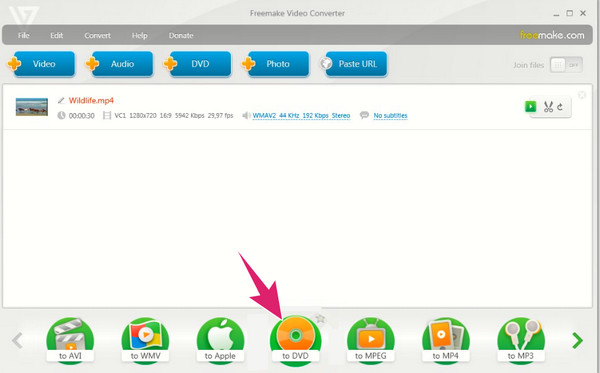The height and width of the screenshot is (373, 600).
Task: Choose the to MPEG output format
Action: pyautogui.click(x=370, y=340)
